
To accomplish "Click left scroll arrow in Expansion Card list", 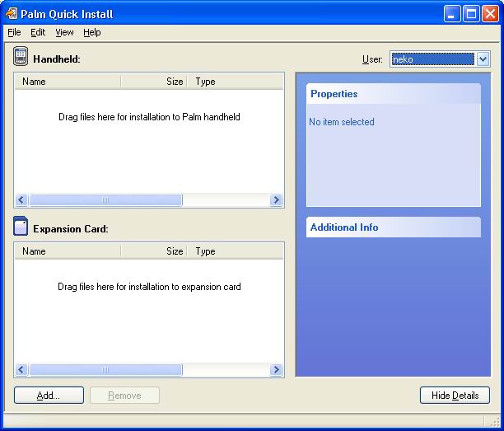I will click(x=21, y=369).
